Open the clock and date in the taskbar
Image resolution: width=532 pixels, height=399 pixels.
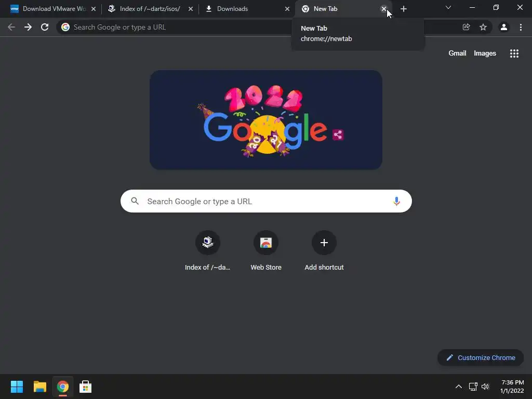point(512,387)
